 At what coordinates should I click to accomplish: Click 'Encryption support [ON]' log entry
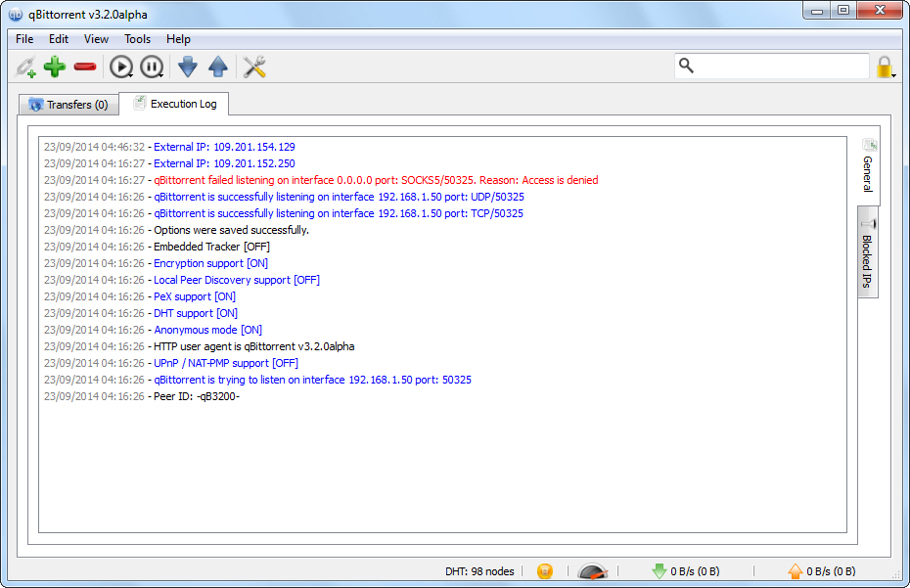pyautogui.click(x=156, y=263)
